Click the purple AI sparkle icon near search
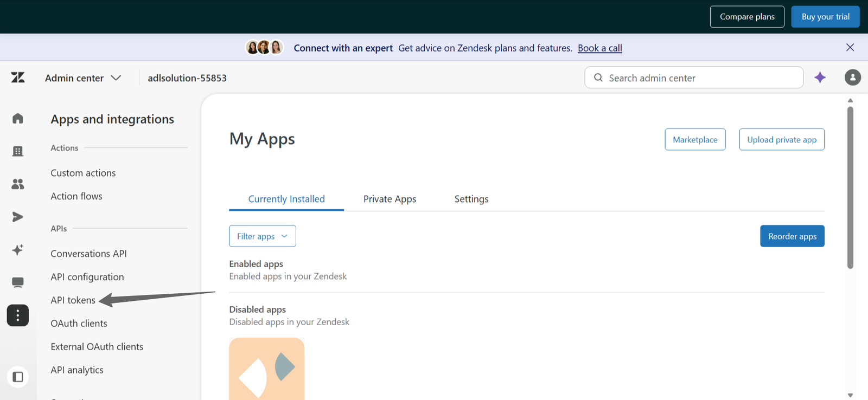Image resolution: width=868 pixels, height=400 pixels. pyautogui.click(x=820, y=78)
